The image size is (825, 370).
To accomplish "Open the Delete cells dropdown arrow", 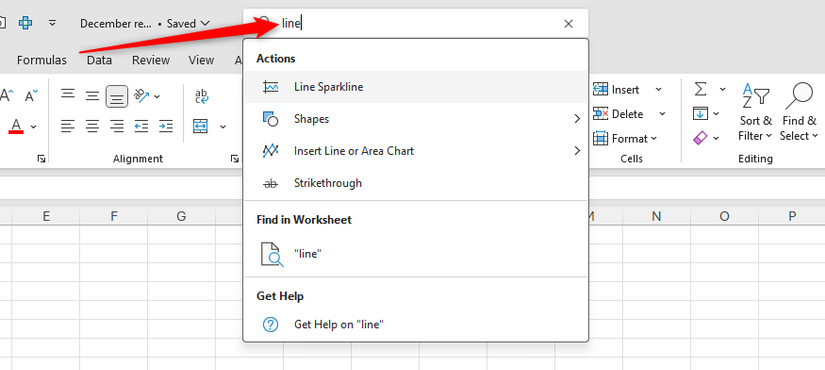I will [662, 114].
